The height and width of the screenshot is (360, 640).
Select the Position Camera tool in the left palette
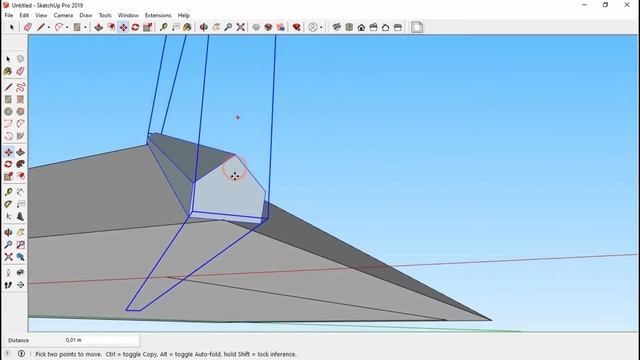pyautogui.click(x=8, y=272)
